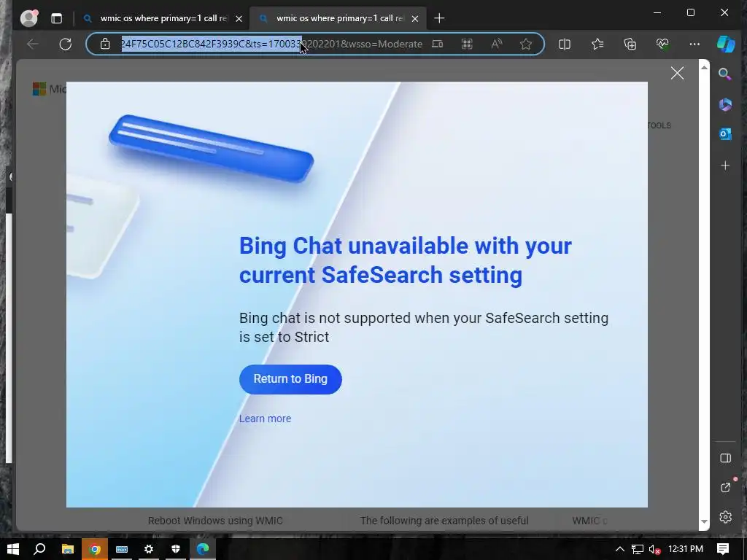
Task: Open the tab actions menu icon
Action: 57,18
